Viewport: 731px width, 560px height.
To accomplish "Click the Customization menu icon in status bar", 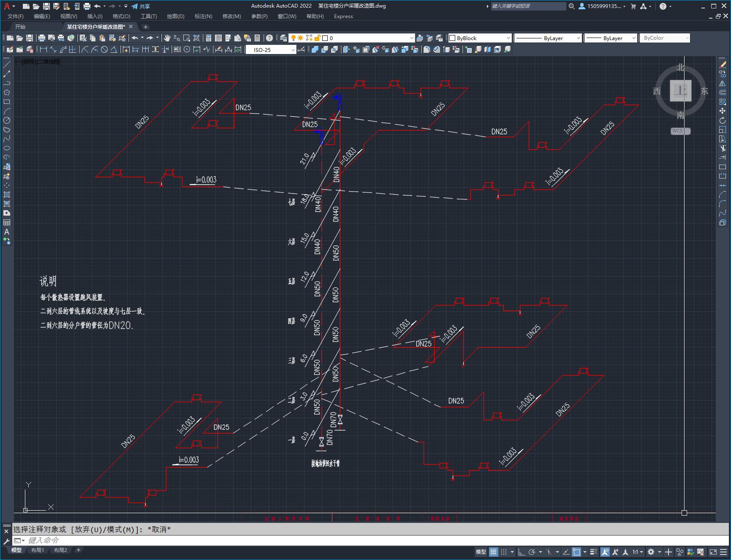I will 724,552.
